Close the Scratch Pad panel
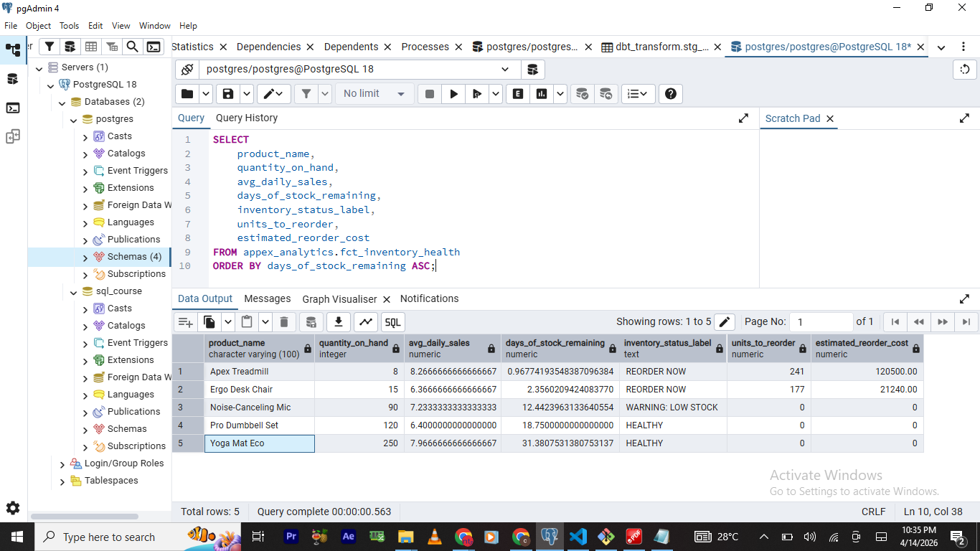This screenshot has width=980, height=551. pos(830,118)
